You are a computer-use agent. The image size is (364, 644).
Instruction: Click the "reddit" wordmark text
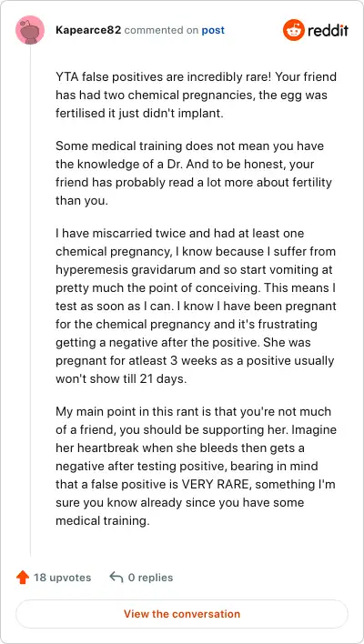tap(328, 30)
